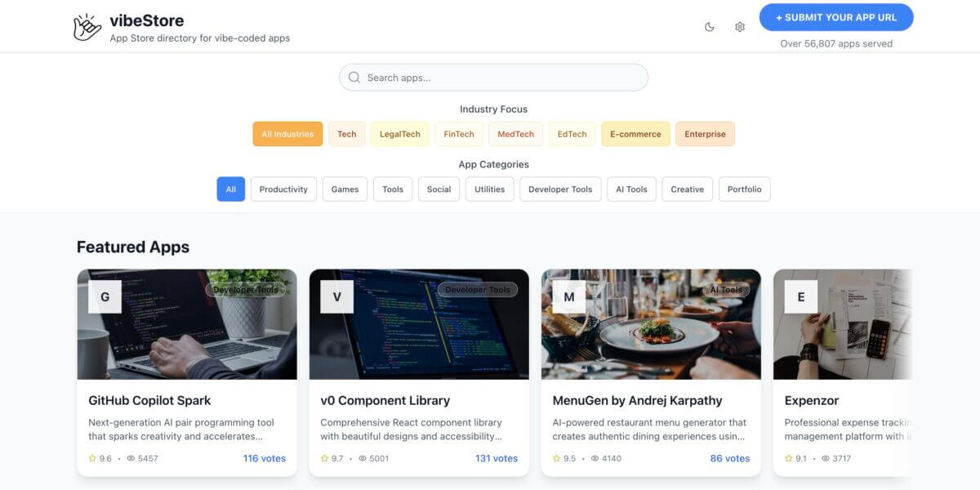
Task: Click the eye views icon beside 4140
Action: [594, 459]
